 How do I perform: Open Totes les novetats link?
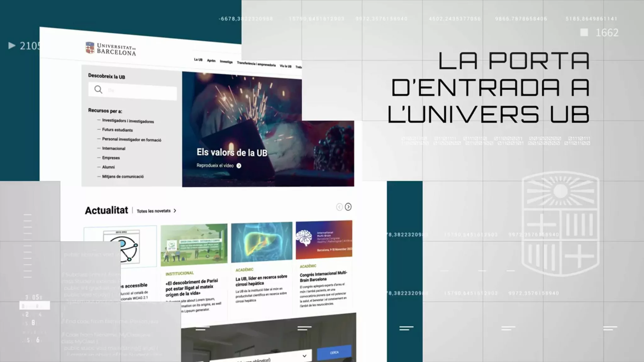[x=153, y=211]
